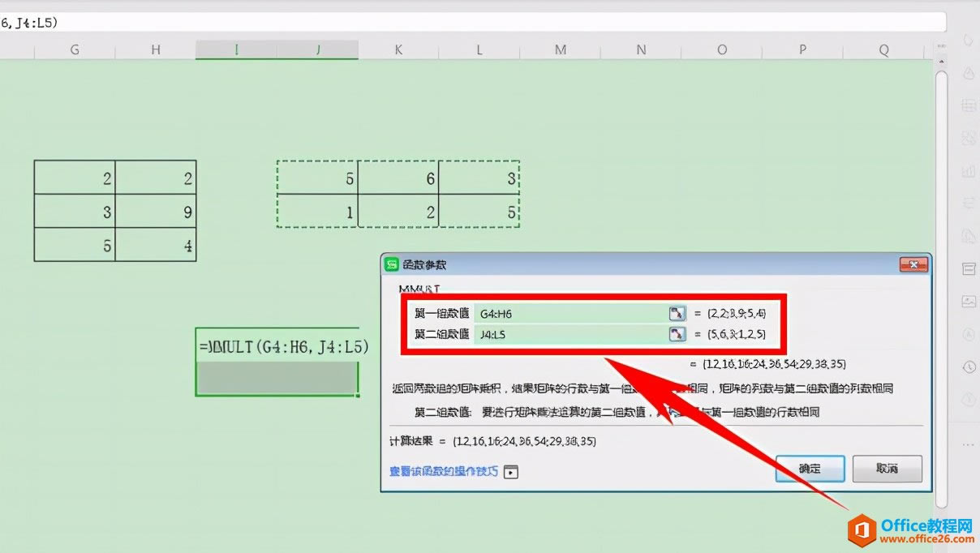Focus the second array field containing J4:L5
The height and width of the screenshot is (553, 980).
point(571,334)
